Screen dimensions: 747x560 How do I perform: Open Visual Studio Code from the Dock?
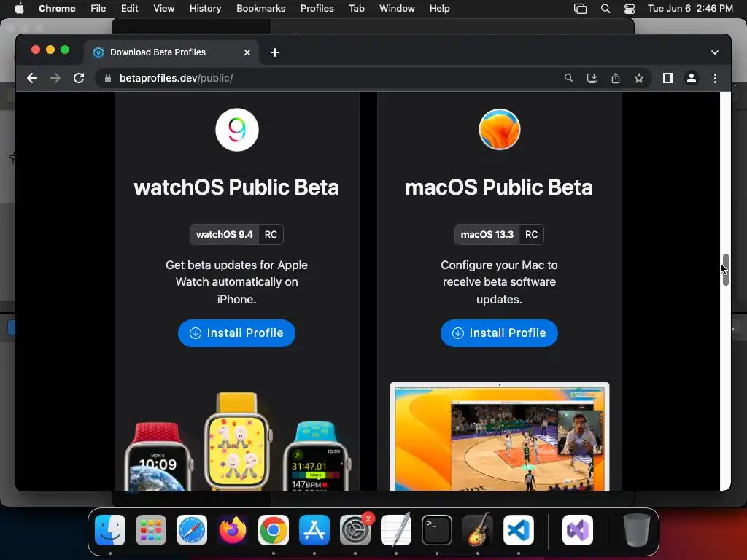click(519, 530)
